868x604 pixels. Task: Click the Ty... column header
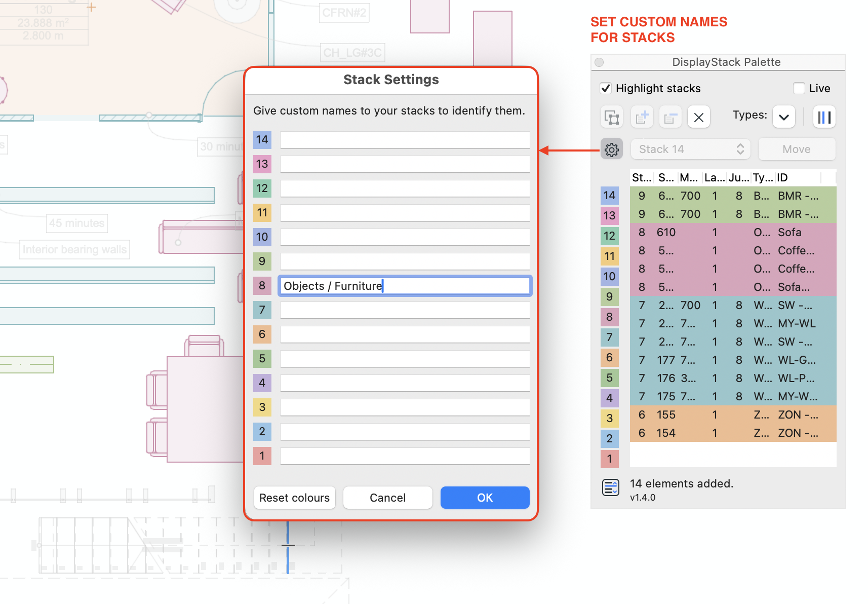tap(763, 178)
